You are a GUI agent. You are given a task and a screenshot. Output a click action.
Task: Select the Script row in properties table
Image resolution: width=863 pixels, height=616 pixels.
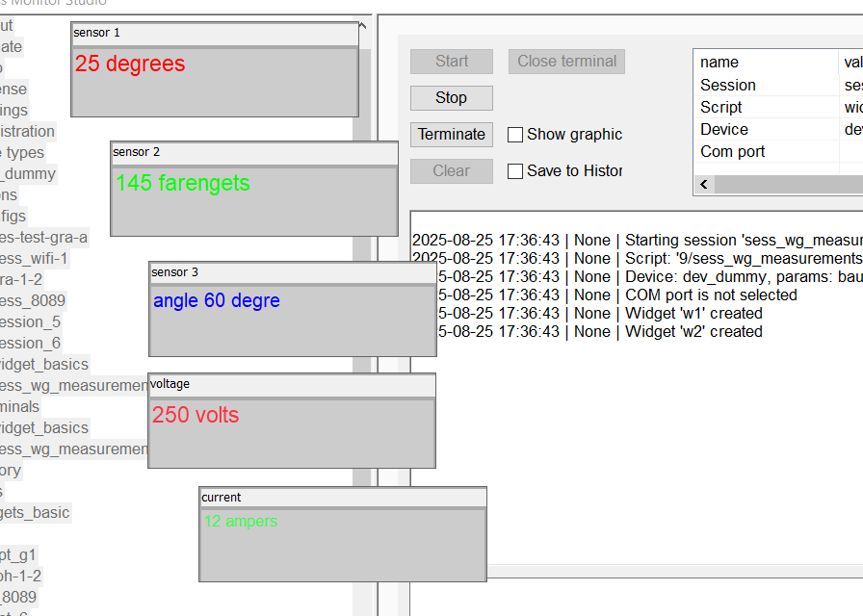pos(778,107)
